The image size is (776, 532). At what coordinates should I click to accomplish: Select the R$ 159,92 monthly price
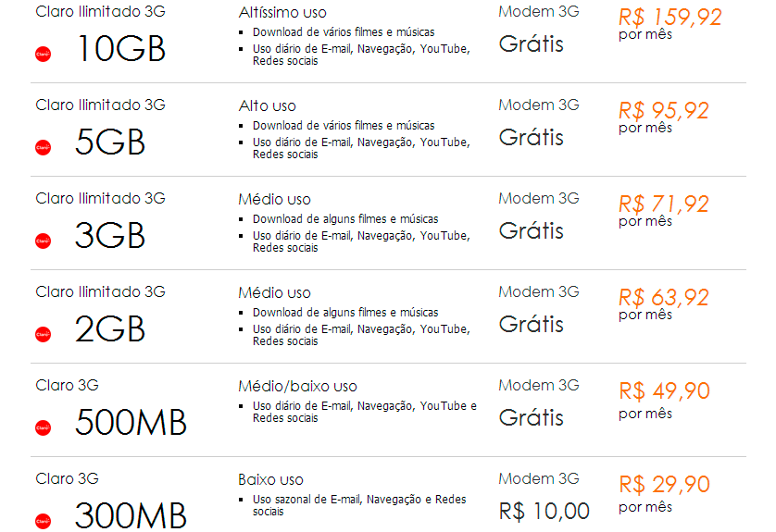670,17
